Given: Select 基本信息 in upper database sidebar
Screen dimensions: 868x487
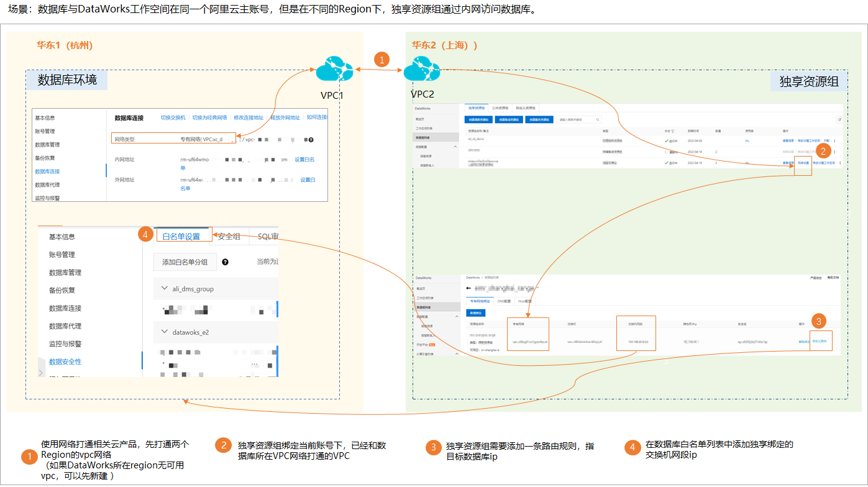Looking at the screenshot, I should (45, 117).
